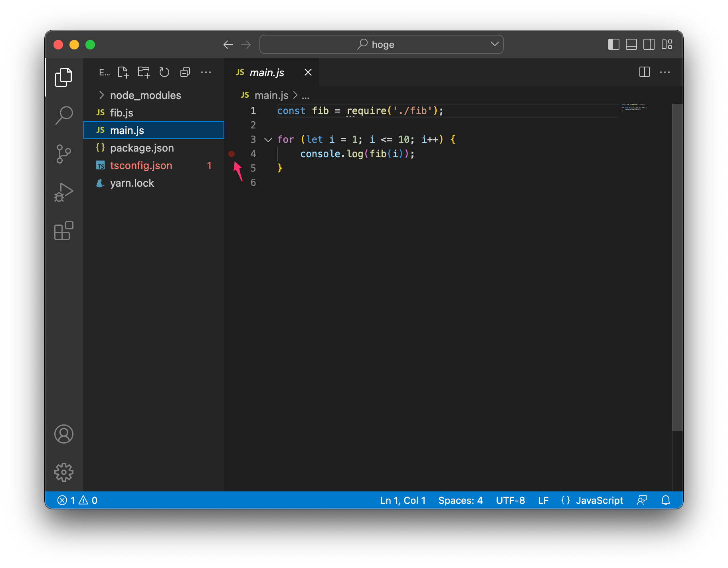Click line number 2 in the gutter
This screenshot has width=728, height=568.
pos(253,125)
